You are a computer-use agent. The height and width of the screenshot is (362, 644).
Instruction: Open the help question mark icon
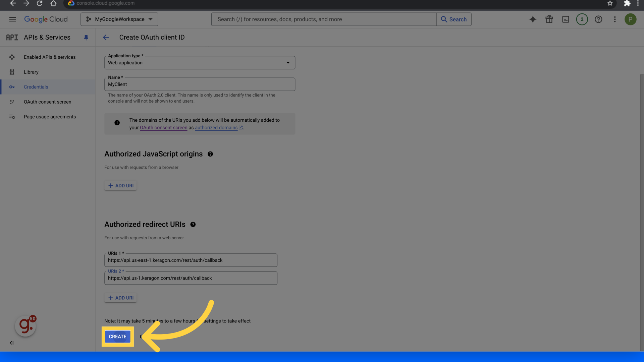598,19
